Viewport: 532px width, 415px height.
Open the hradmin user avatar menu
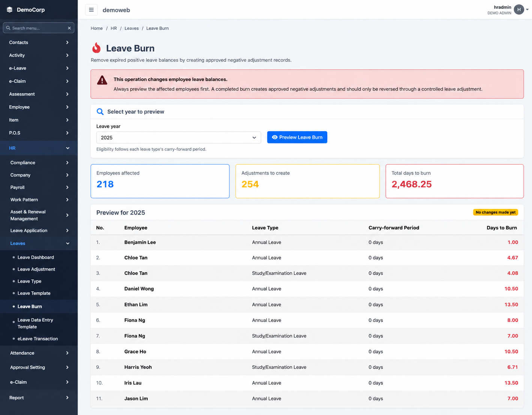click(x=519, y=10)
